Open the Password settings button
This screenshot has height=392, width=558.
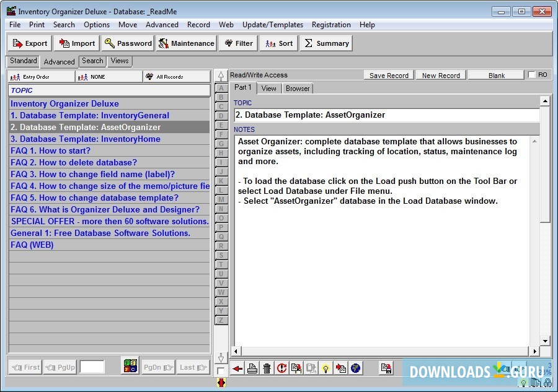(128, 43)
